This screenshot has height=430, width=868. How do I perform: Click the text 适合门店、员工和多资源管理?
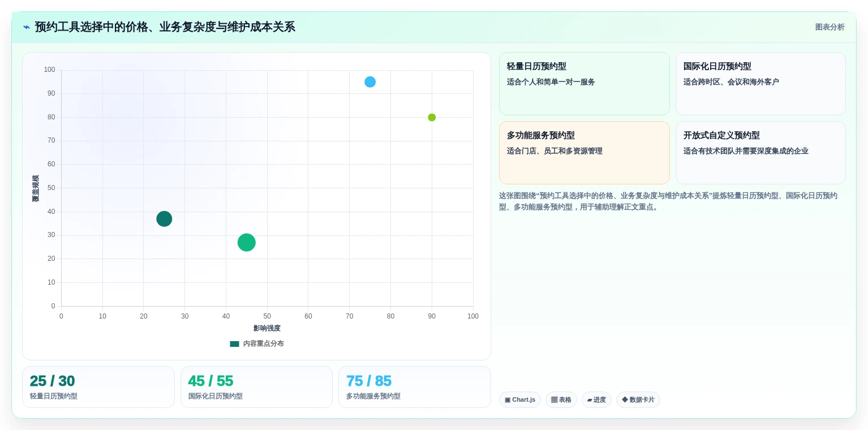click(555, 151)
